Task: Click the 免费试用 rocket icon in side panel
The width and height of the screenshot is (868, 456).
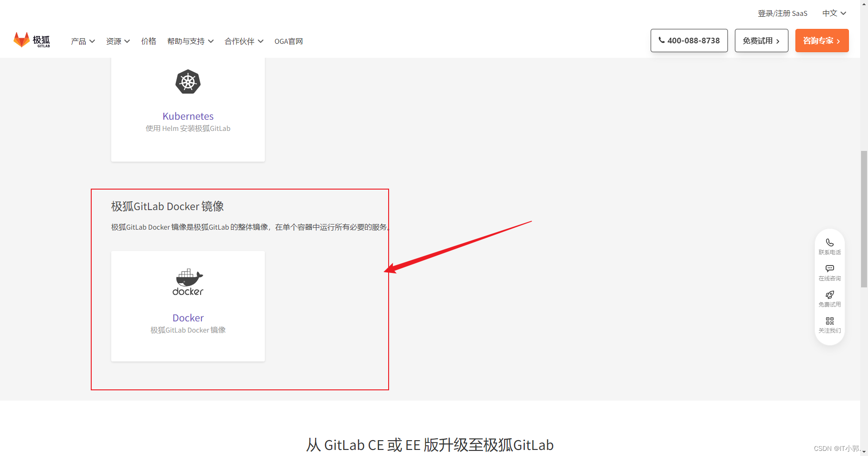Action: pos(830,294)
